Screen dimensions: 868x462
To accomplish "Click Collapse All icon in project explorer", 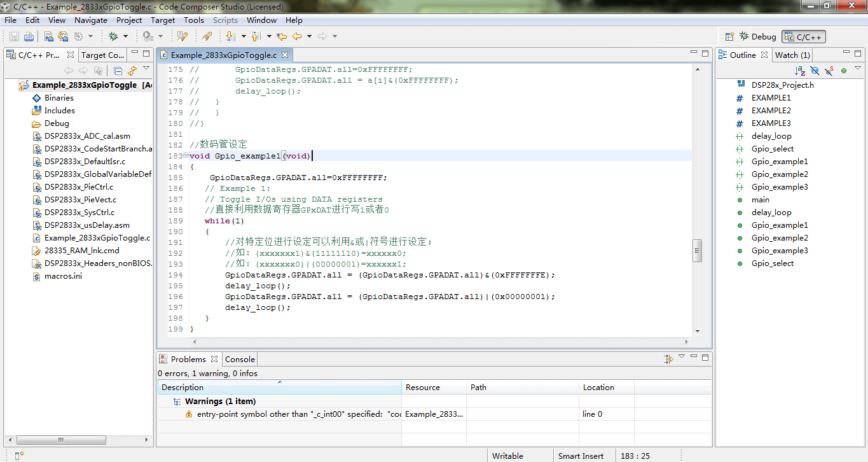I will [x=118, y=71].
